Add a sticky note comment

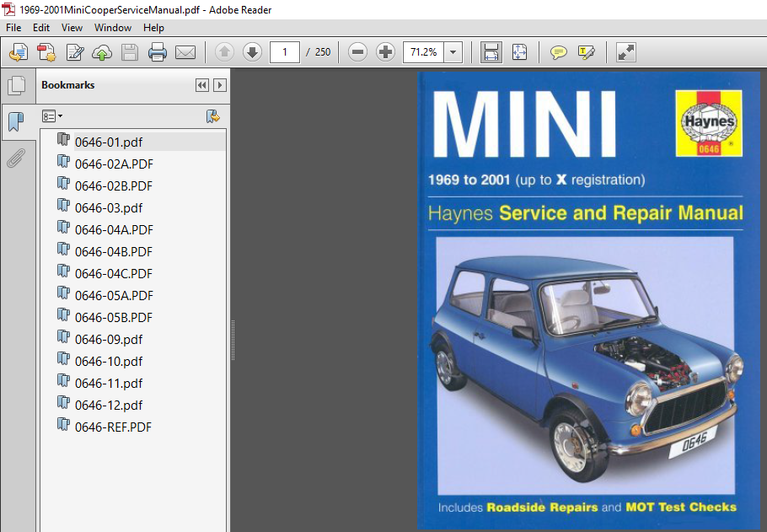coord(558,52)
